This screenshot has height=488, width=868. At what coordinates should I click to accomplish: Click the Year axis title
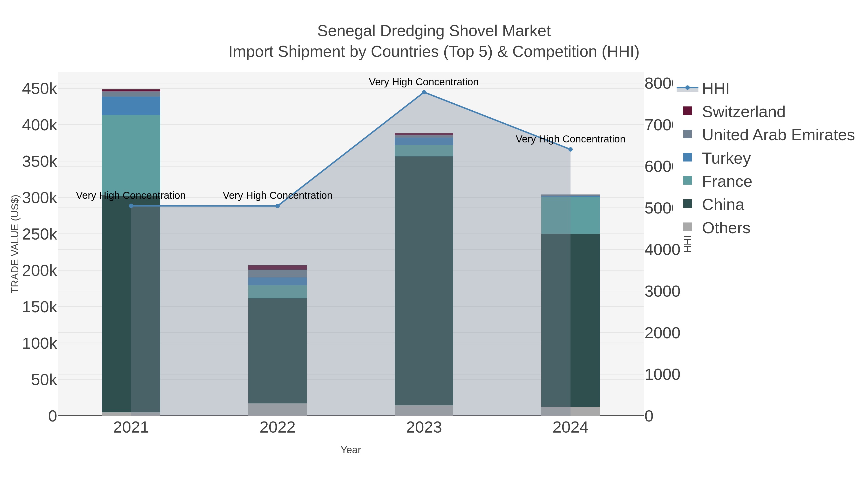pos(351,450)
